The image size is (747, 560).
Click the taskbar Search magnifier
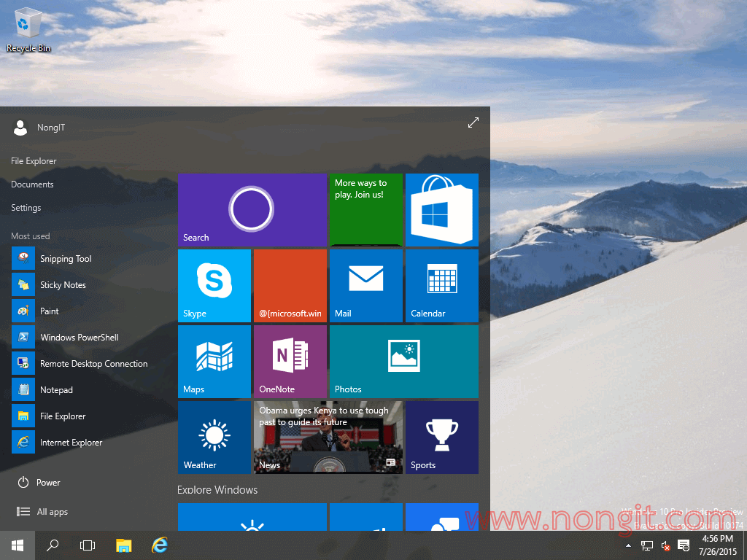53,545
